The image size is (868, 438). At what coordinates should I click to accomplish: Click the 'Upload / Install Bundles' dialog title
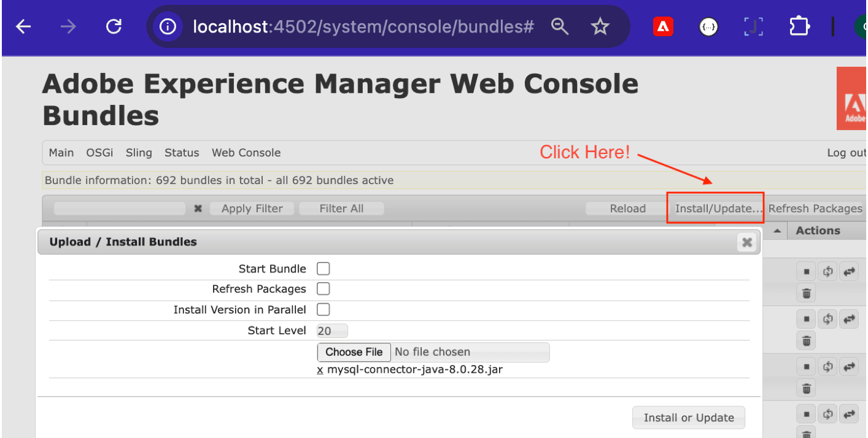(123, 242)
